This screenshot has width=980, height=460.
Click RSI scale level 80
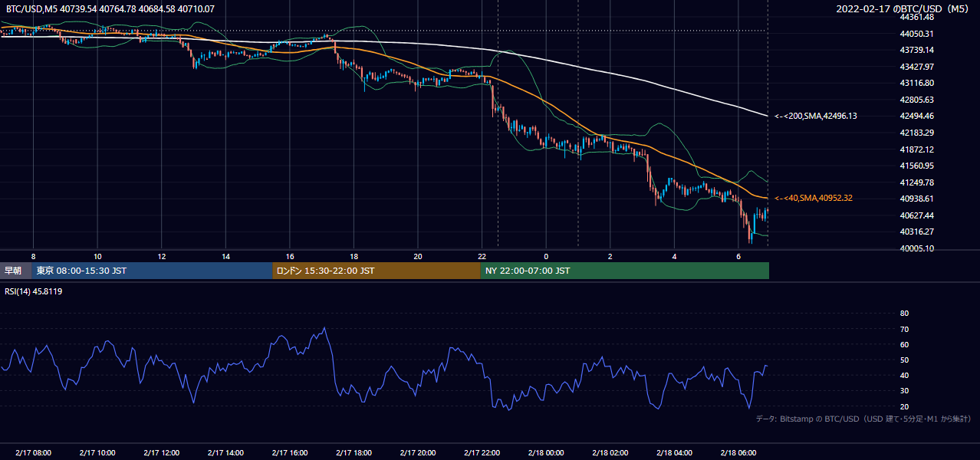click(904, 314)
